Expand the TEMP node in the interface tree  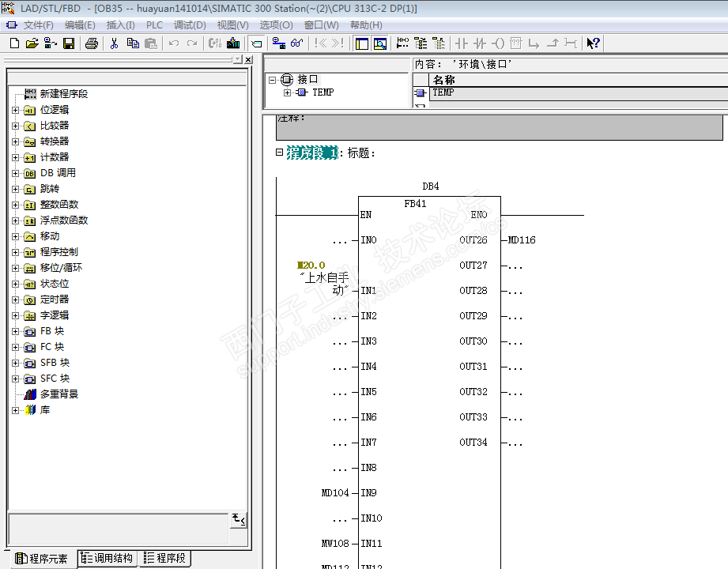tap(288, 92)
